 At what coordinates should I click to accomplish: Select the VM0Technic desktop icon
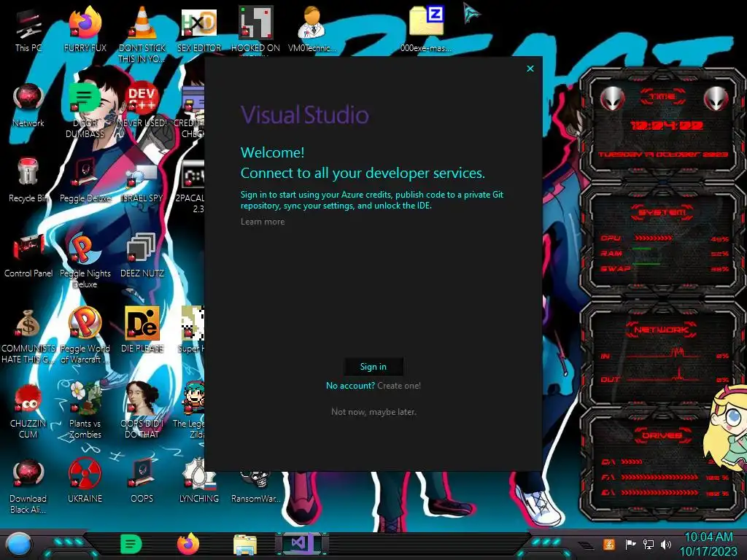(312, 29)
